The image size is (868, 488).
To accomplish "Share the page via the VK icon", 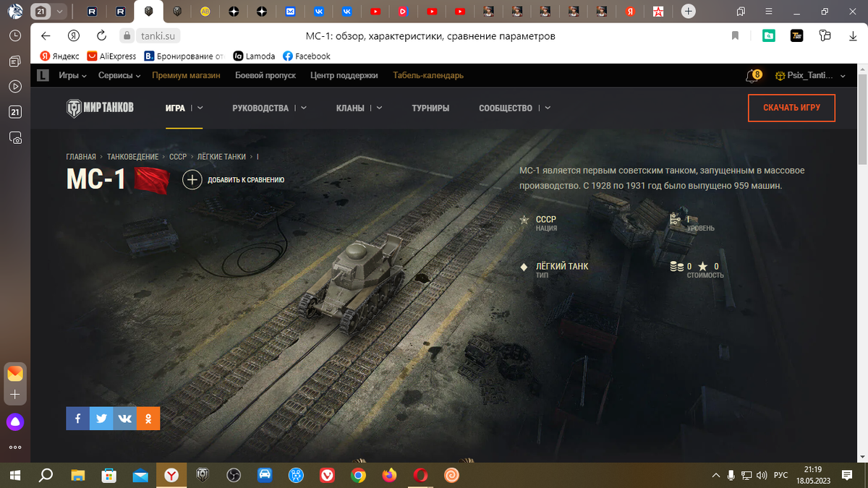I will point(124,419).
